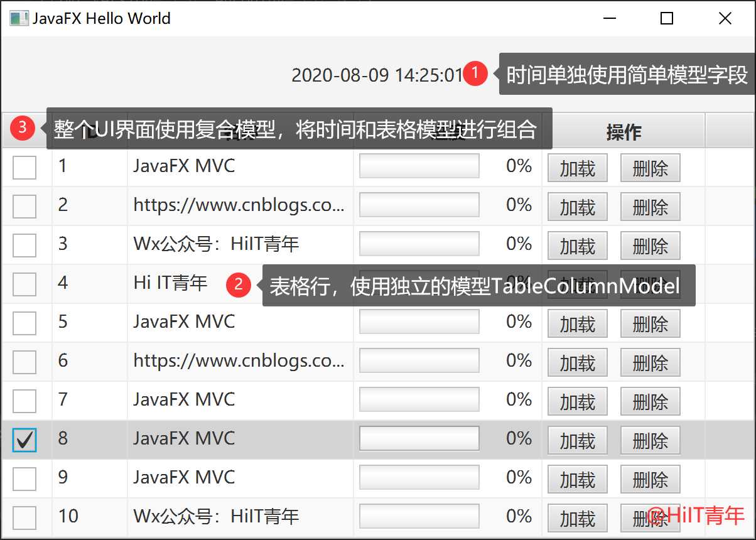
Task: Delete row 5 via 删除
Action: pos(650,324)
